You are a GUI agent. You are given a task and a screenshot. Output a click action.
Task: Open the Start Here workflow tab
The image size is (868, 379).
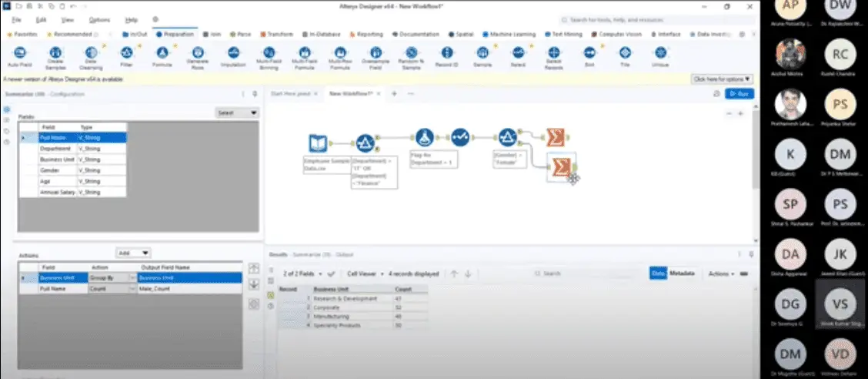pos(289,94)
